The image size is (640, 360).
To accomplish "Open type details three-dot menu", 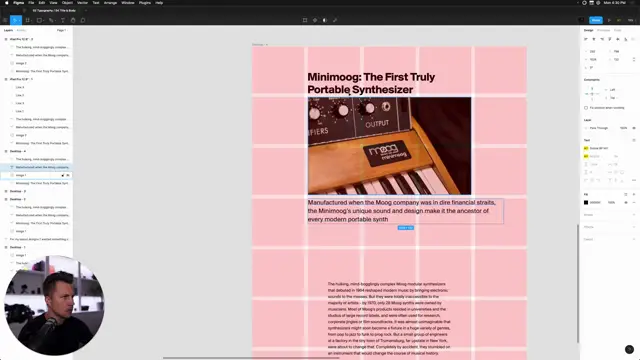I will (x=634, y=180).
